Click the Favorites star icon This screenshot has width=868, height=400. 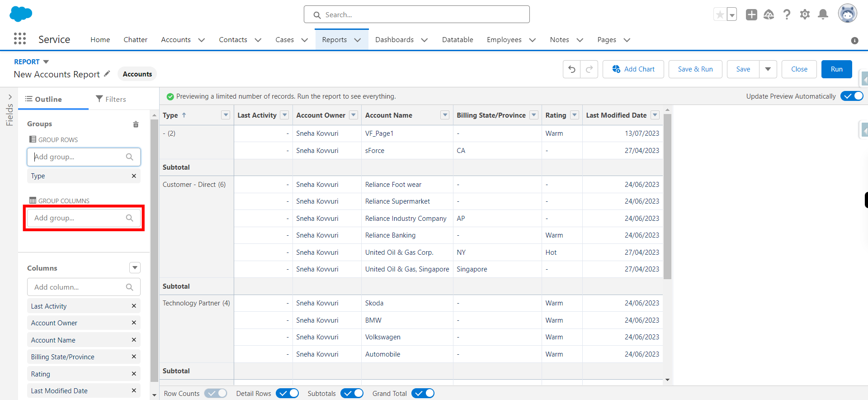tap(720, 14)
